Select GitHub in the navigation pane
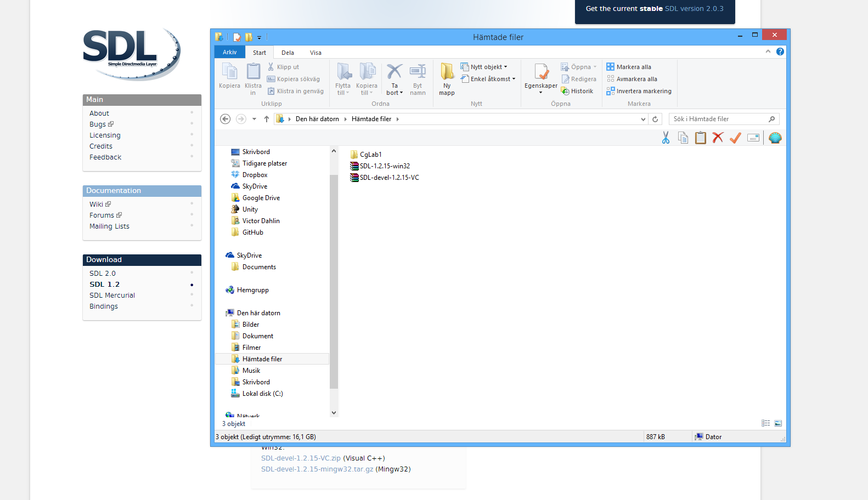Image resolution: width=868 pixels, height=500 pixels. pyautogui.click(x=252, y=232)
